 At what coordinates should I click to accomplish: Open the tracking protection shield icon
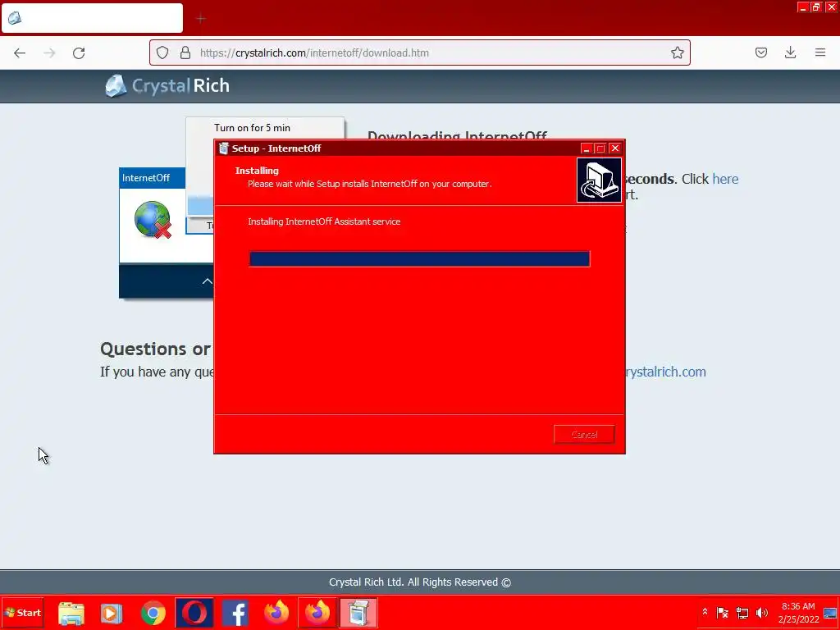pos(162,52)
